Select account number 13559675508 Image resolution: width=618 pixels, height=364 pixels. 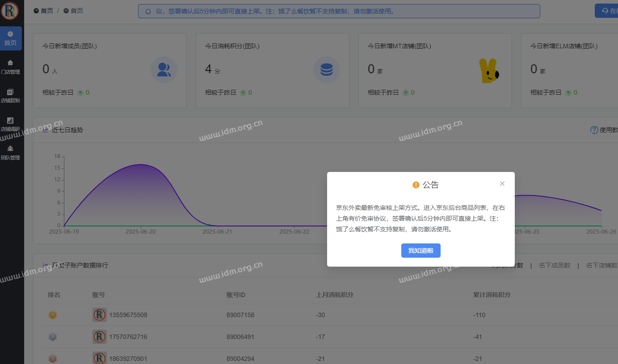(x=128, y=315)
